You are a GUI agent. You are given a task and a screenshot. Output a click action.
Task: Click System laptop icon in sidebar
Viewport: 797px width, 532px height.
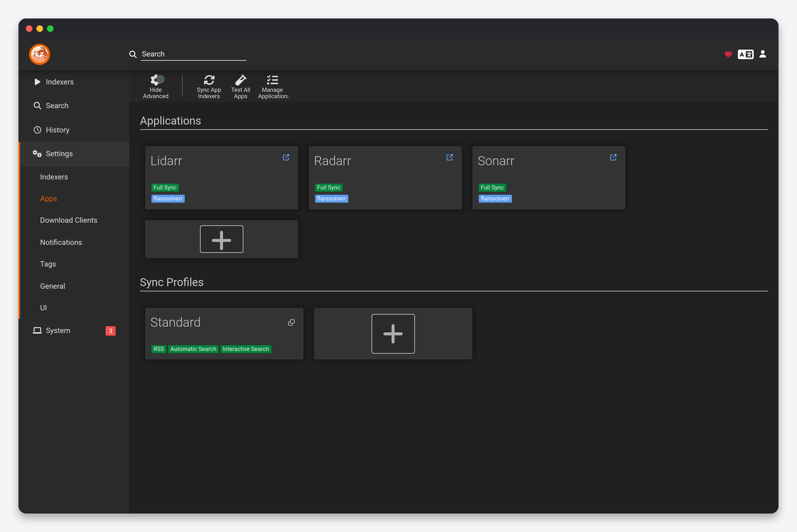coord(37,331)
